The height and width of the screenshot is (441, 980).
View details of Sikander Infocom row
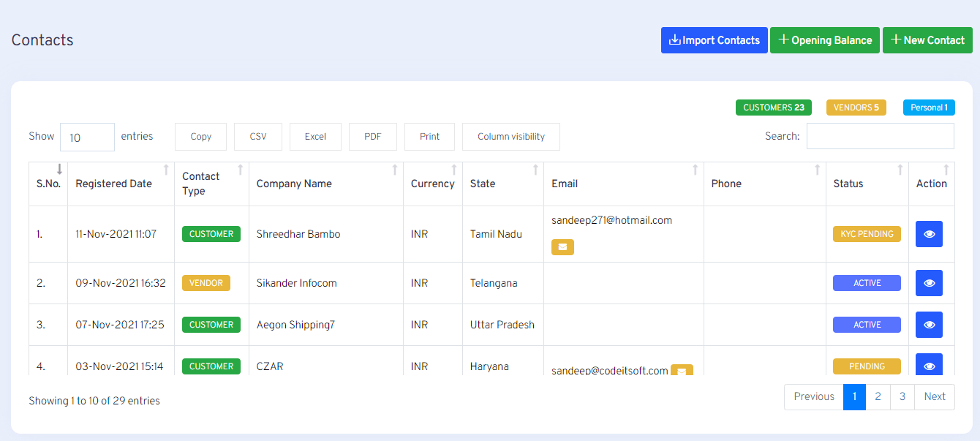[x=929, y=283]
